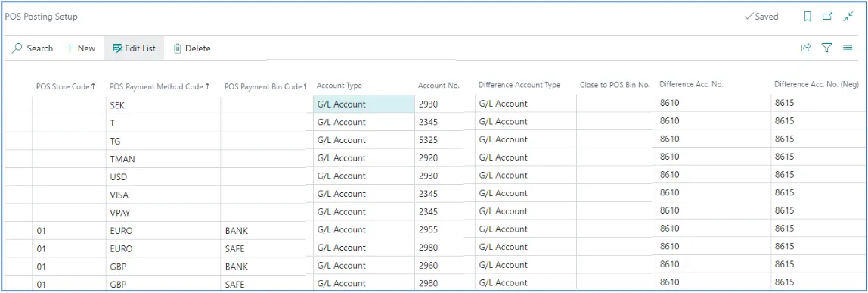Click the Search button
Image resolution: width=868 pixels, height=293 pixels.
tap(33, 48)
